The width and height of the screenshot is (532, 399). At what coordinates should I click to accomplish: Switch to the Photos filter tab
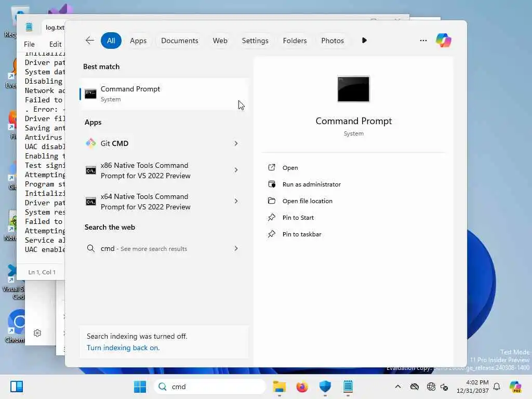tap(332, 41)
